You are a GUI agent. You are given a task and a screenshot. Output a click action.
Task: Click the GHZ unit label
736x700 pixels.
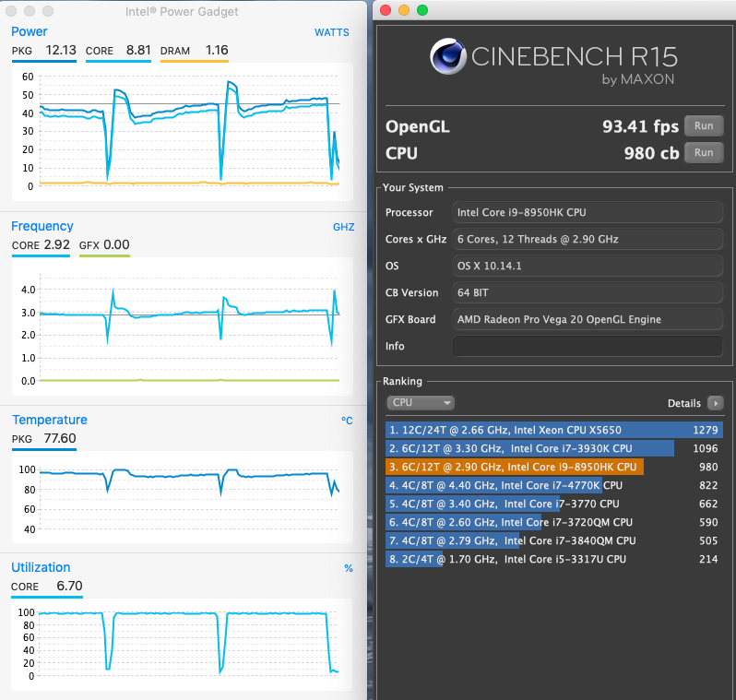click(344, 227)
